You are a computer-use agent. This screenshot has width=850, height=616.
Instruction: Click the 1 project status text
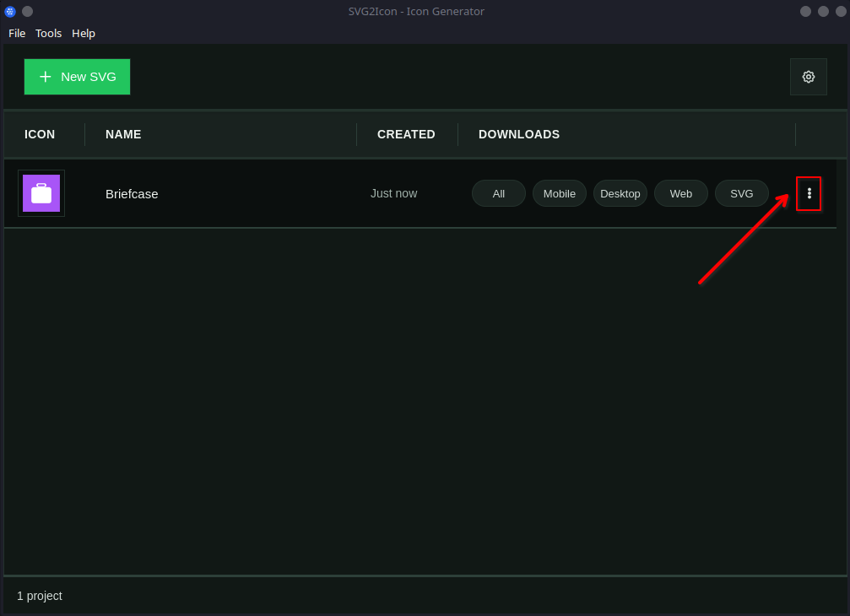[40, 596]
